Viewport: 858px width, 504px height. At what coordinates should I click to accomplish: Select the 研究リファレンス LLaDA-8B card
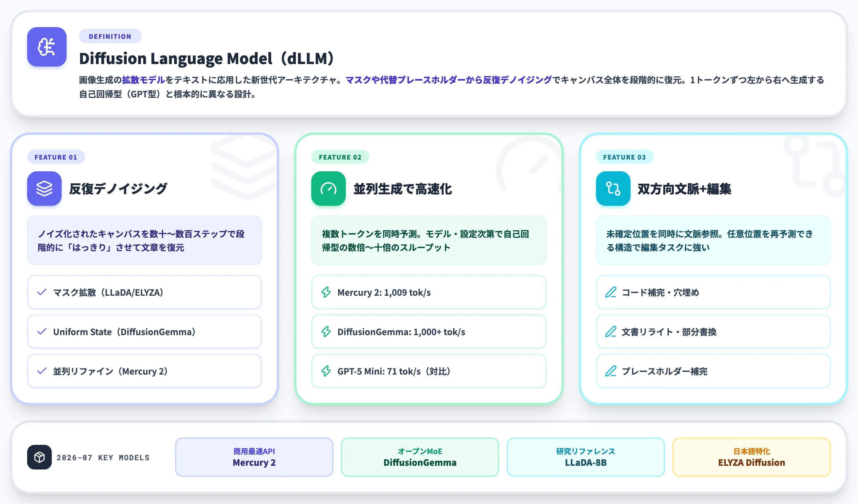(x=586, y=457)
